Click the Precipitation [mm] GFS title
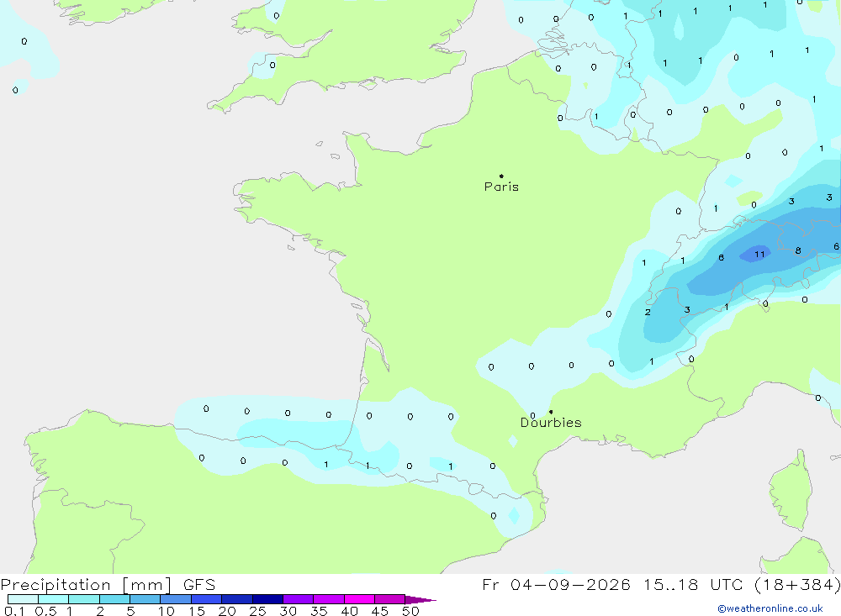The width and height of the screenshot is (841, 616). click(x=108, y=584)
